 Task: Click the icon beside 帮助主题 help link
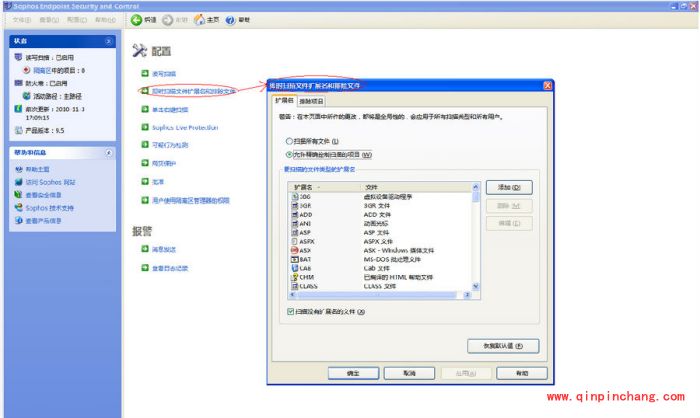pos(18,169)
